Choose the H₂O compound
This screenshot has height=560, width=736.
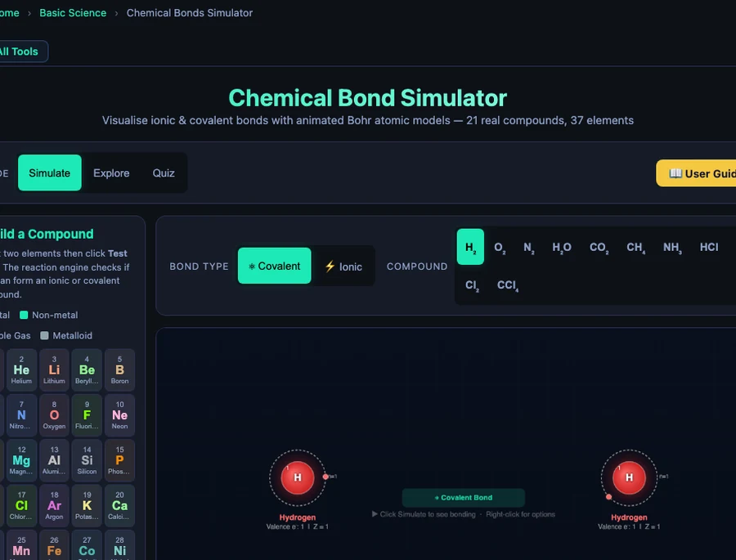click(x=562, y=247)
